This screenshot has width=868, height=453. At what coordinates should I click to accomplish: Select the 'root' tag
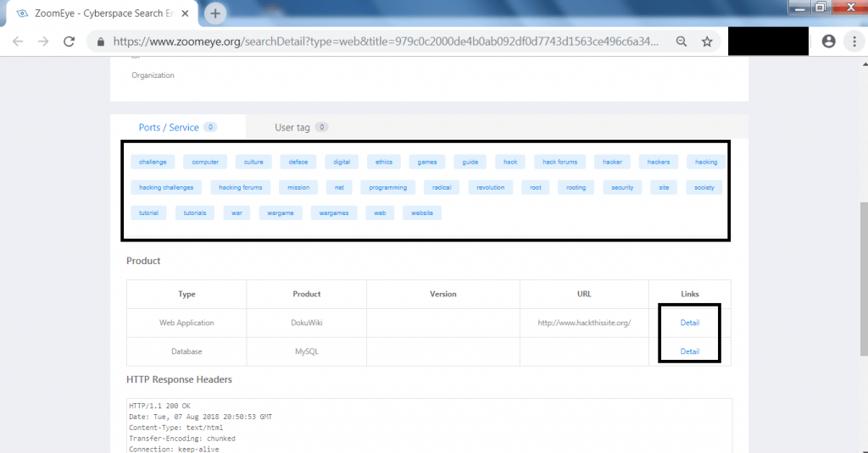[536, 187]
